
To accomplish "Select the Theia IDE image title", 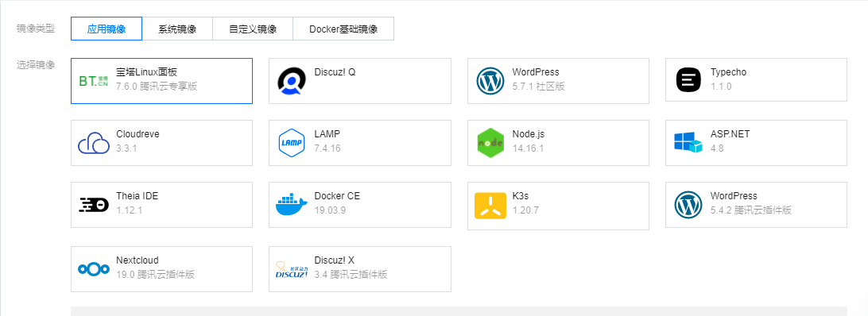I will tap(138, 196).
